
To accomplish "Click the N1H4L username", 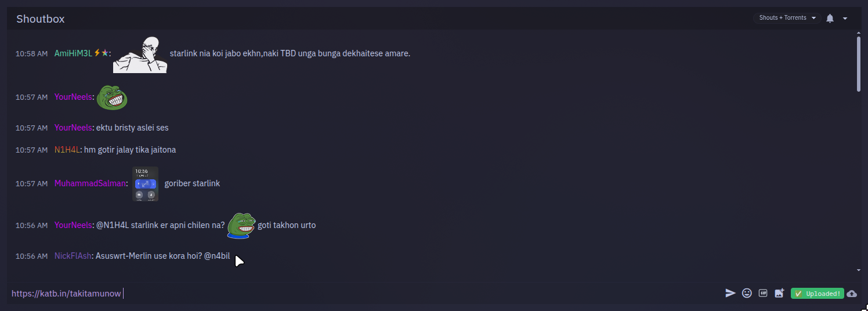I will click(x=67, y=150).
